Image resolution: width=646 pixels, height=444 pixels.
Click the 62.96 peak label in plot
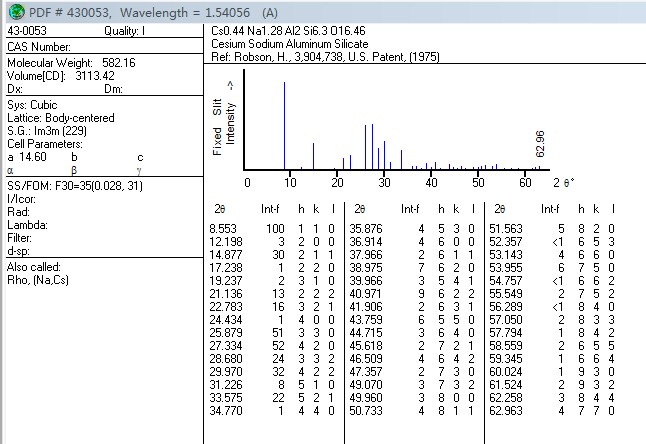pos(540,144)
